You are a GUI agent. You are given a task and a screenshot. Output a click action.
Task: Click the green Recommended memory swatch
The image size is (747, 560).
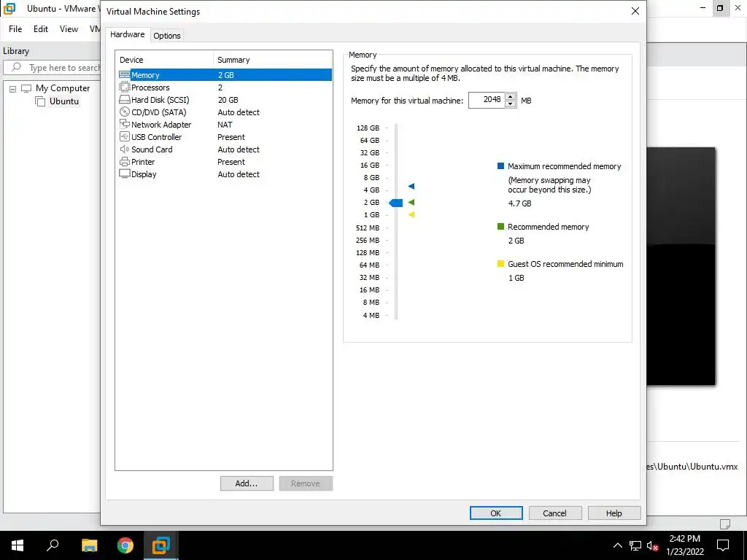(x=500, y=227)
